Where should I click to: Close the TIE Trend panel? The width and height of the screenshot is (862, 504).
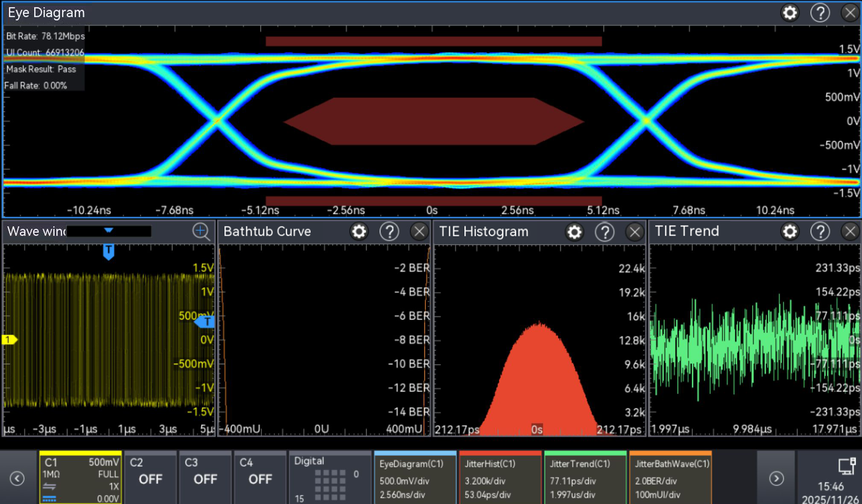pos(850,231)
